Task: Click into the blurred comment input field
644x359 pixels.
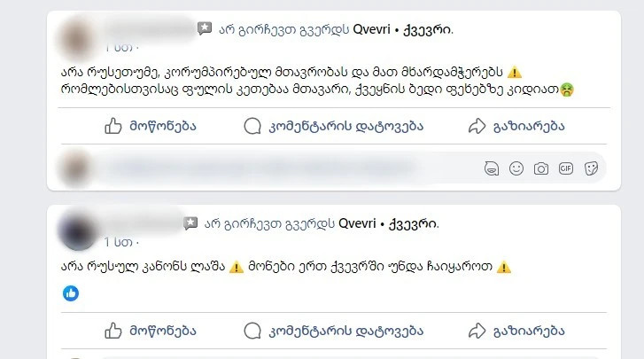Action: point(288,168)
